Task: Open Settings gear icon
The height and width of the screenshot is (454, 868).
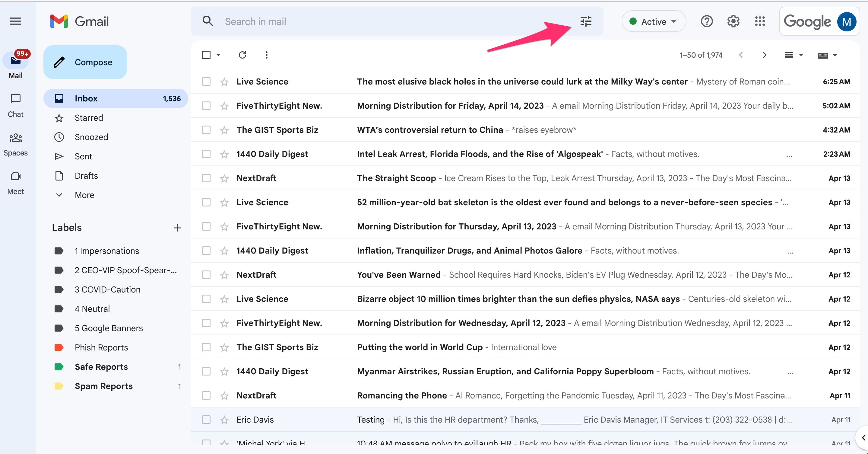Action: click(733, 21)
